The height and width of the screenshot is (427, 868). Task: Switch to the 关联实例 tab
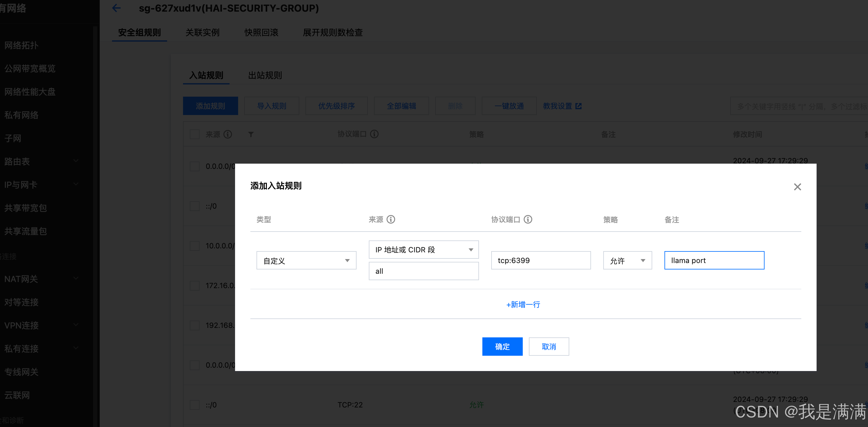pos(202,33)
